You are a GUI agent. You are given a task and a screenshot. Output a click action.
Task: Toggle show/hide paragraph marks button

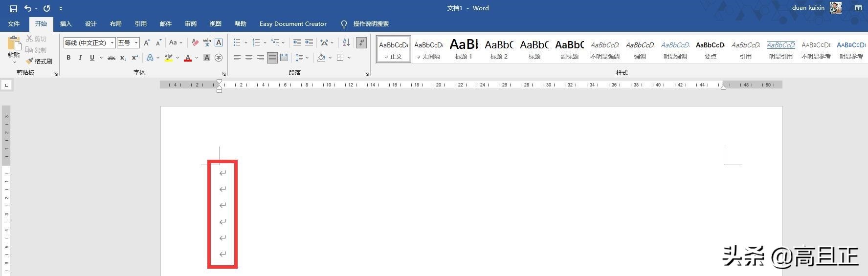(x=361, y=42)
